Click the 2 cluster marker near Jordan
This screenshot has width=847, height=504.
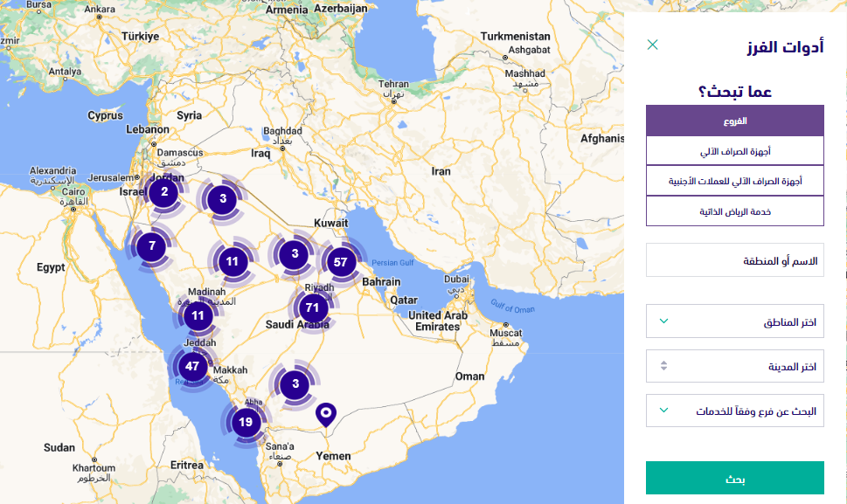click(164, 192)
